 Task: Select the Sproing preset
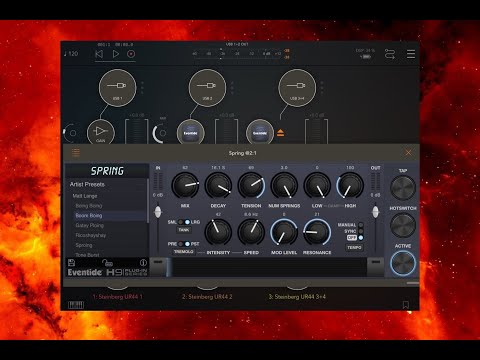coord(84,245)
